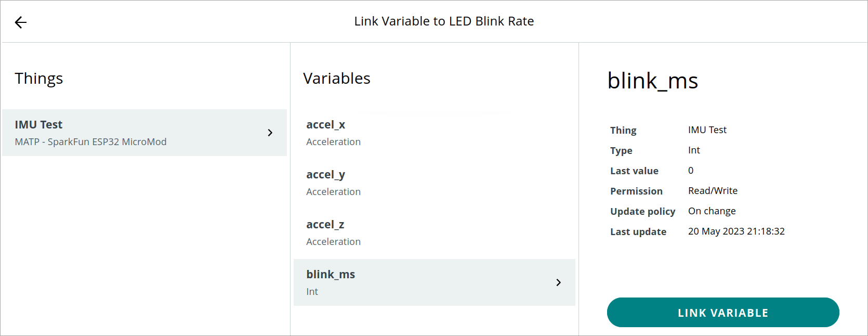This screenshot has width=868, height=336.
Task: Select the accel_z variable
Action: [x=326, y=224]
